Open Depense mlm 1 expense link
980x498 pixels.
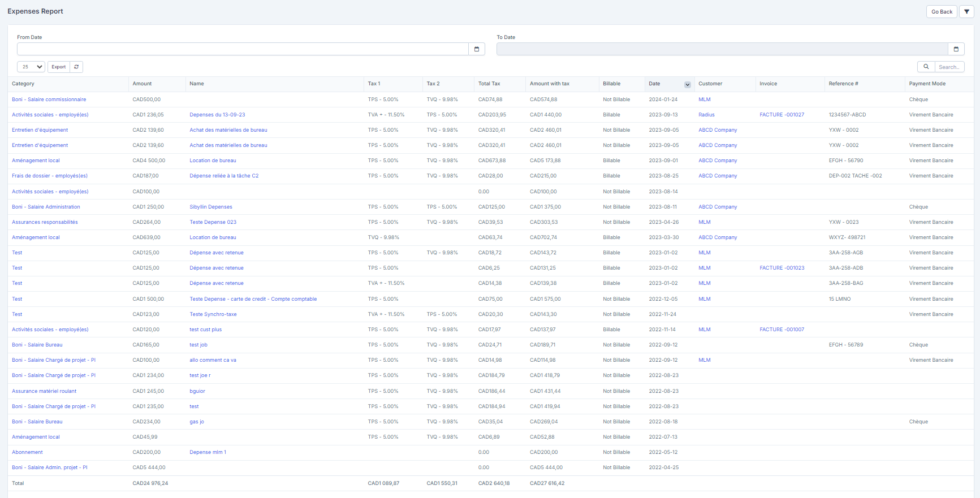(x=208, y=452)
